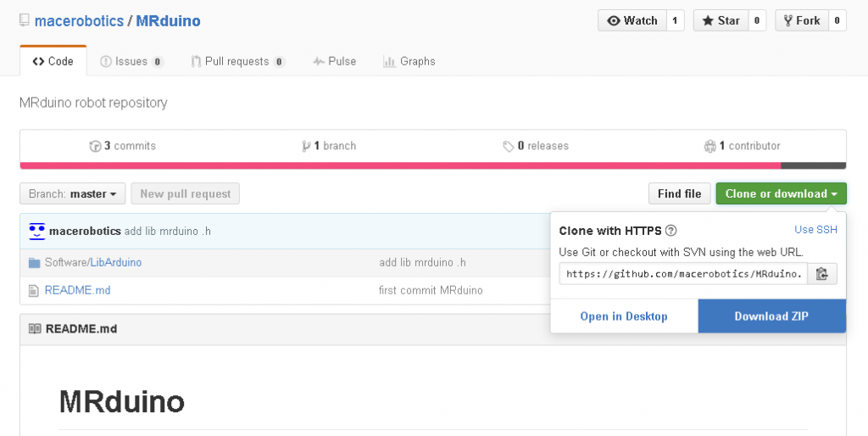The height and width of the screenshot is (436, 868).
Task: Click the README.md file icon
Action: pyautogui.click(x=34, y=291)
